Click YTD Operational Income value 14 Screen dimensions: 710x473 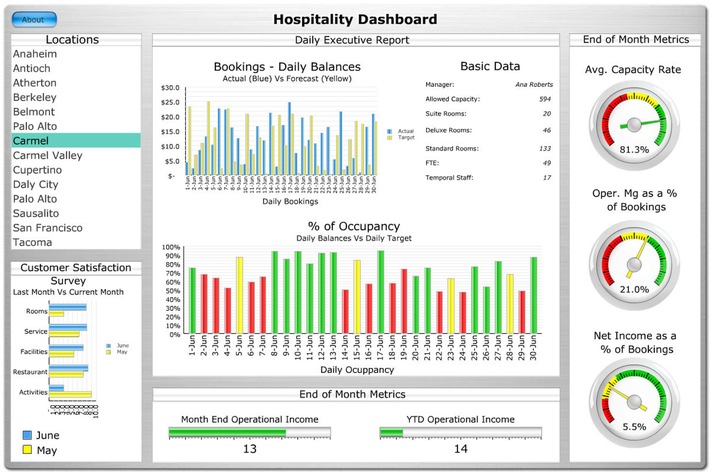point(461,449)
